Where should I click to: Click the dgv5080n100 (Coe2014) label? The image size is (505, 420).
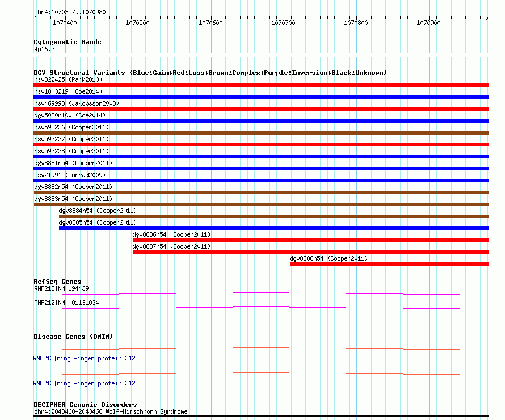tap(70, 115)
